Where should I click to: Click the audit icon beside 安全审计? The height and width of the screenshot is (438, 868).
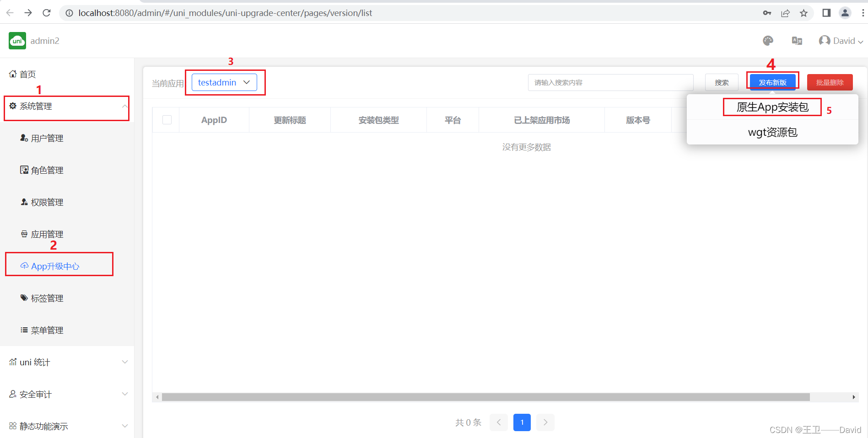[x=13, y=394]
